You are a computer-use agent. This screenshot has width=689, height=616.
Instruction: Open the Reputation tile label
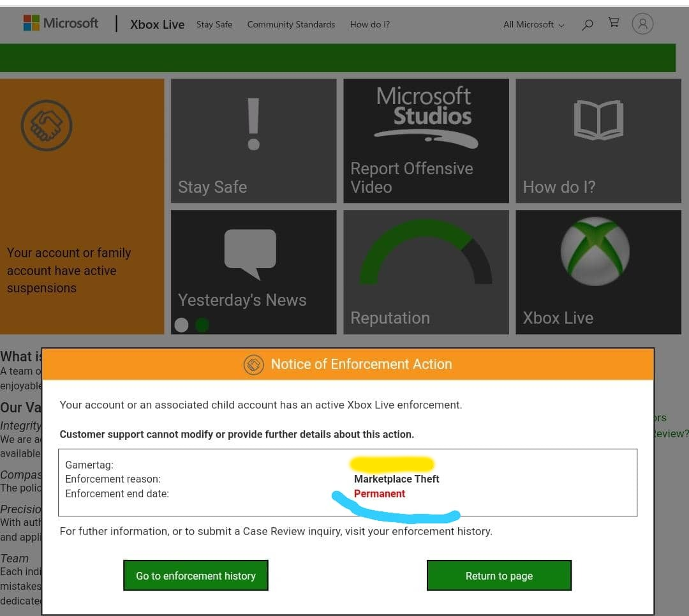[390, 318]
